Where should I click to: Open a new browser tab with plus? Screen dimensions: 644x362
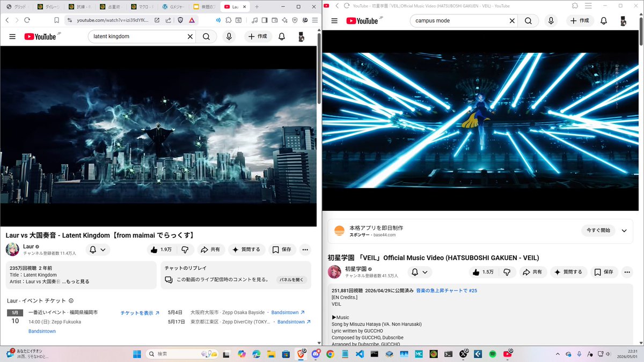coord(257,6)
